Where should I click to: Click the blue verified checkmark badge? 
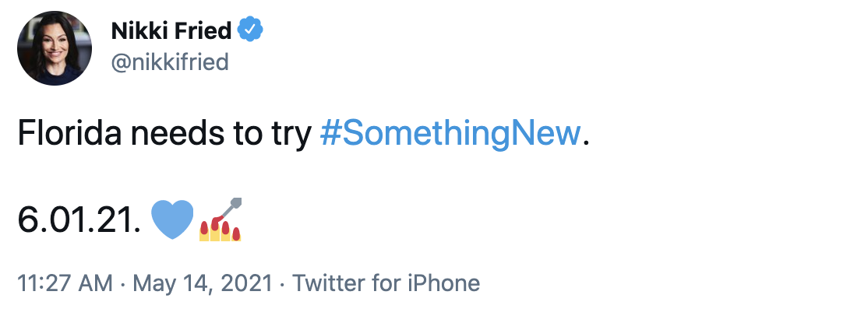(x=251, y=30)
